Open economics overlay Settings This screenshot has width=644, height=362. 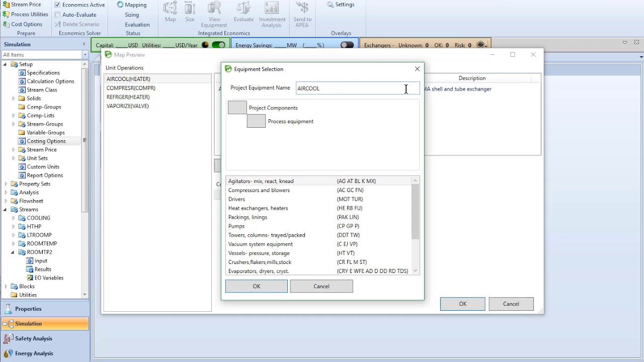coord(341,5)
